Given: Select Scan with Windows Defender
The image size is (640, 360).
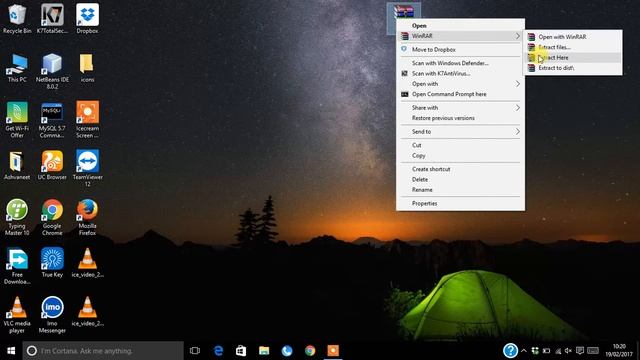Looking at the screenshot, I should point(460,63).
